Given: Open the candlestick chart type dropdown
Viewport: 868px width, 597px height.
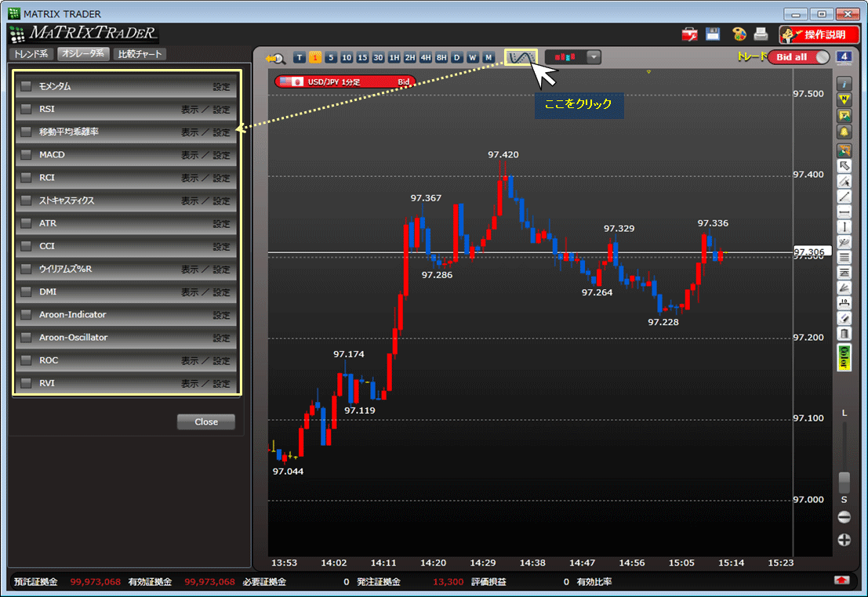Looking at the screenshot, I should [x=594, y=57].
